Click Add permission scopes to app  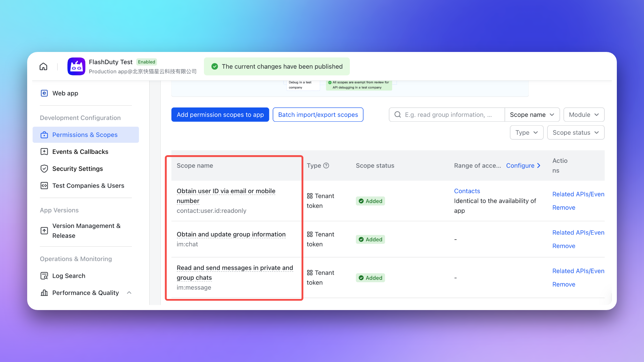220,115
